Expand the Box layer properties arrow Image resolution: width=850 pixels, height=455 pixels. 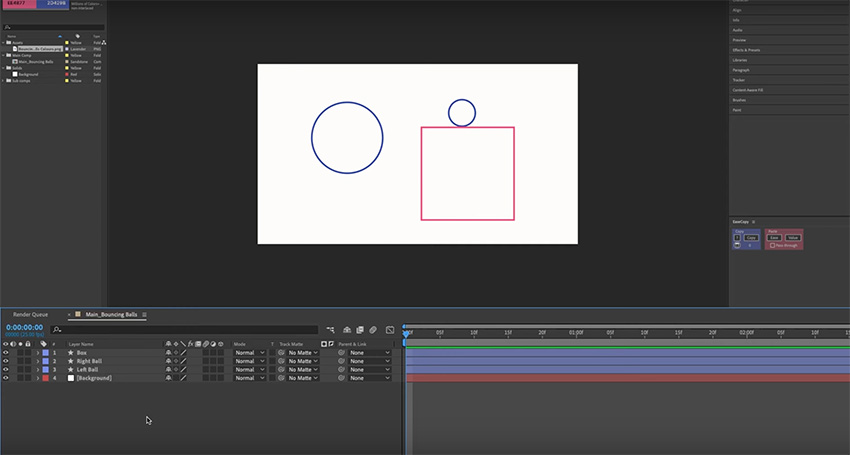[x=37, y=353]
